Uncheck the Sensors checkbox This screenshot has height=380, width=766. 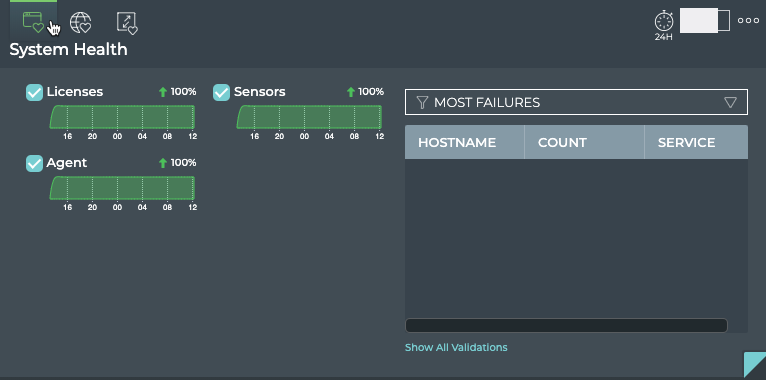tap(221, 92)
